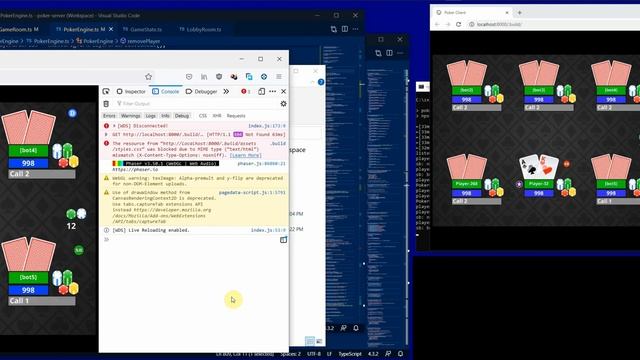Image resolution: width=640 pixels, height=360 pixels.
Task: Close the Poker Client tab in Chrome
Action: pos(507,13)
